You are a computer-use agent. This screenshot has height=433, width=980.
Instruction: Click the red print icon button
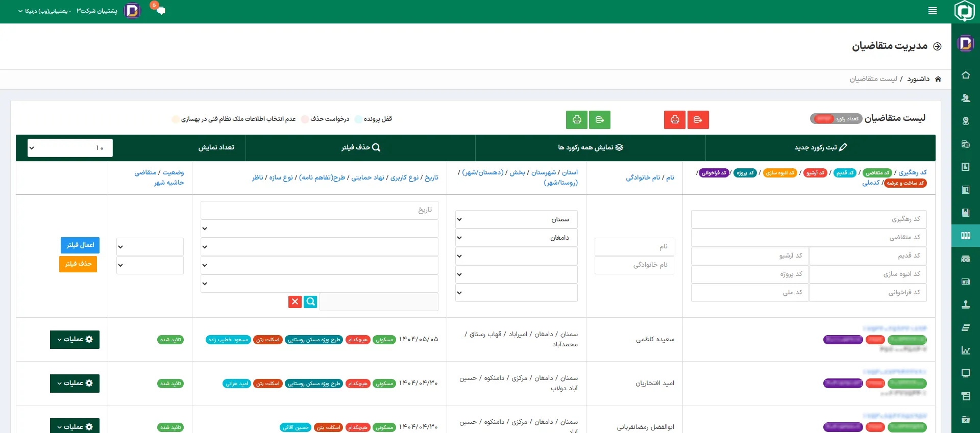point(675,120)
